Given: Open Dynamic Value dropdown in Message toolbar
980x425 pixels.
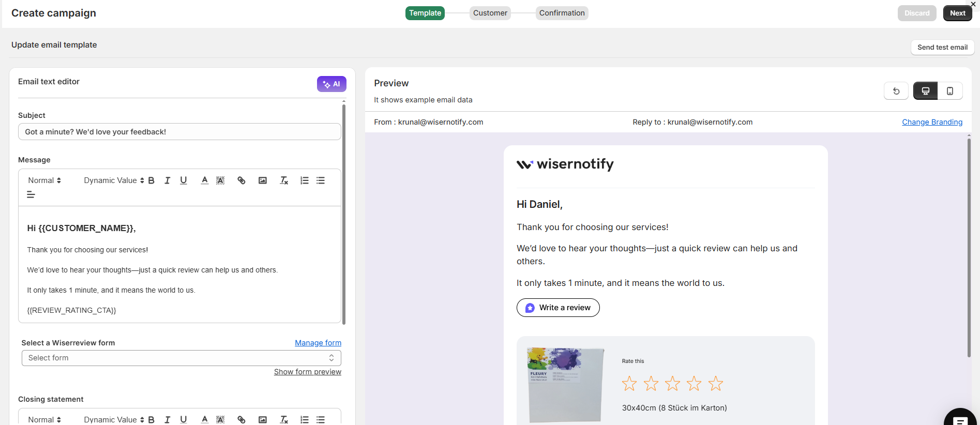Looking at the screenshot, I should (114, 180).
